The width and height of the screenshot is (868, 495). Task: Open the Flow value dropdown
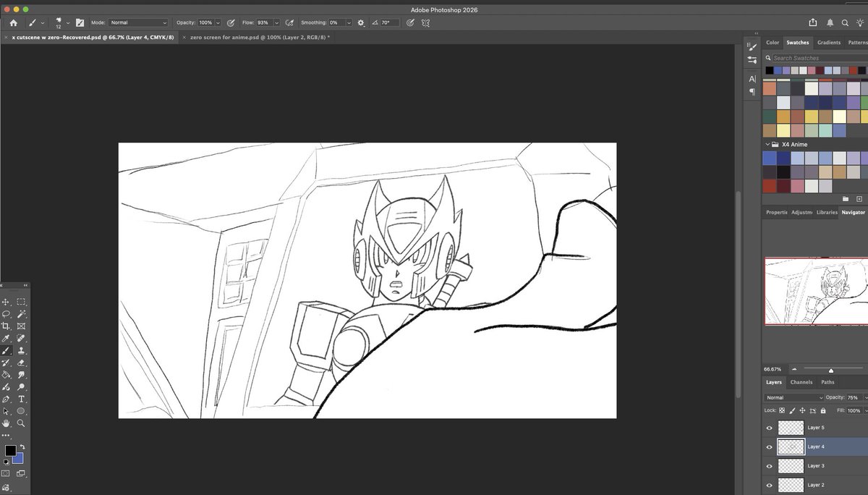point(276,22)
